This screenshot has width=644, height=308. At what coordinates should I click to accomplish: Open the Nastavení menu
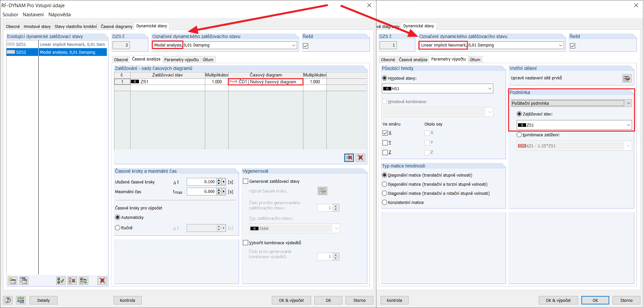click(33, 15)
